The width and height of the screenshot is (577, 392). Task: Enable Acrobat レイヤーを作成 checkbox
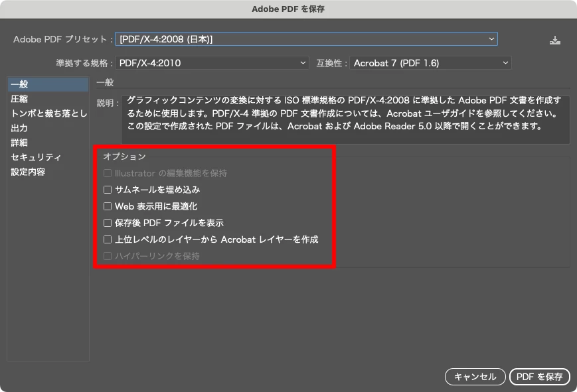(x=108, y=239)
